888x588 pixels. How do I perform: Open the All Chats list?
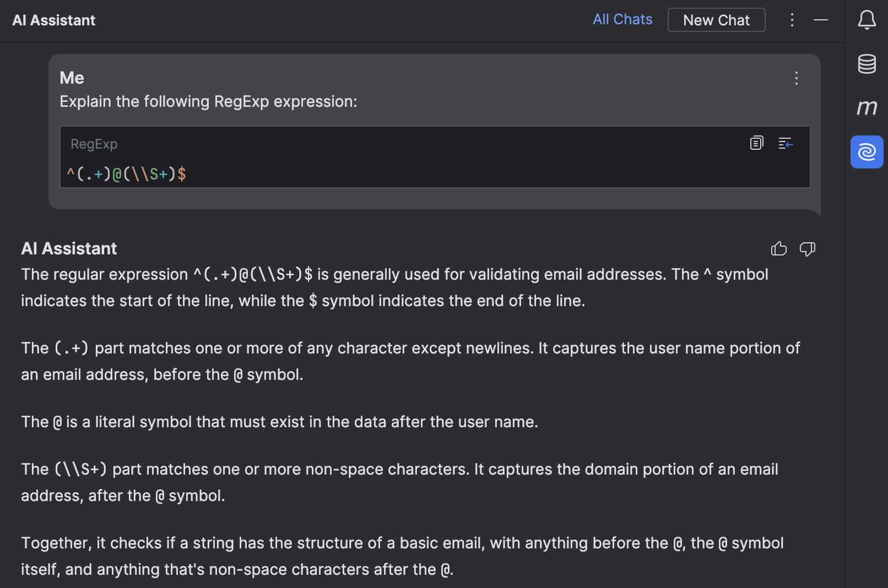tap(622, 20)
